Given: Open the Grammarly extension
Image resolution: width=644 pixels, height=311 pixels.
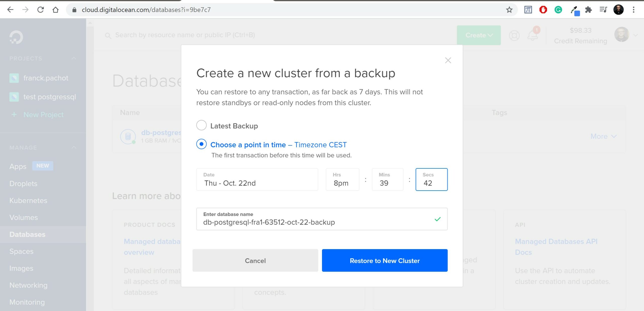Looking at the screenshot, I should point(558,10).
